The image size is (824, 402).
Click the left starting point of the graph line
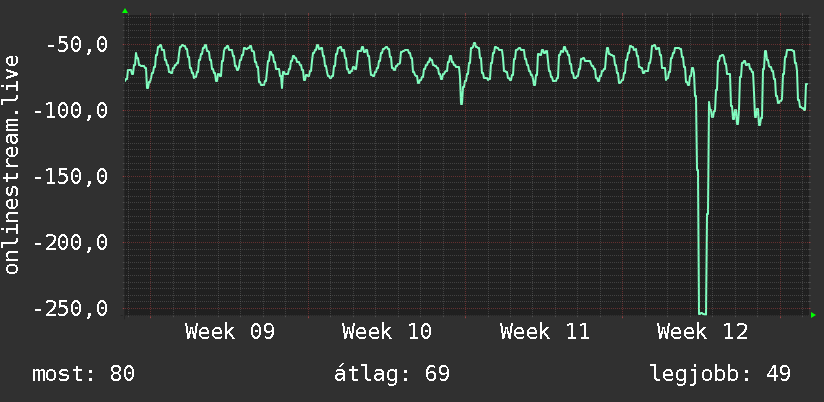(126, 79)
